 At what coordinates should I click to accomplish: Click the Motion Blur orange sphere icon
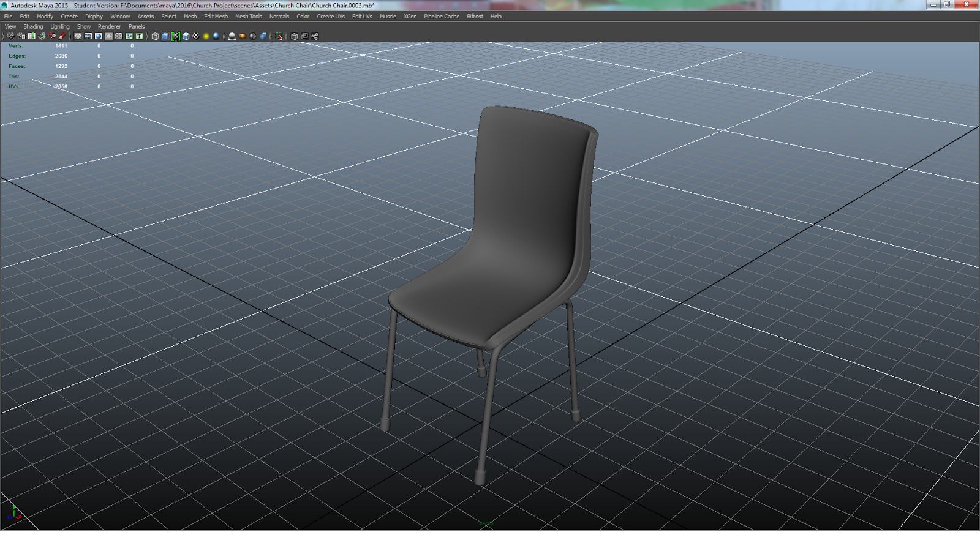tap(242, 36)
